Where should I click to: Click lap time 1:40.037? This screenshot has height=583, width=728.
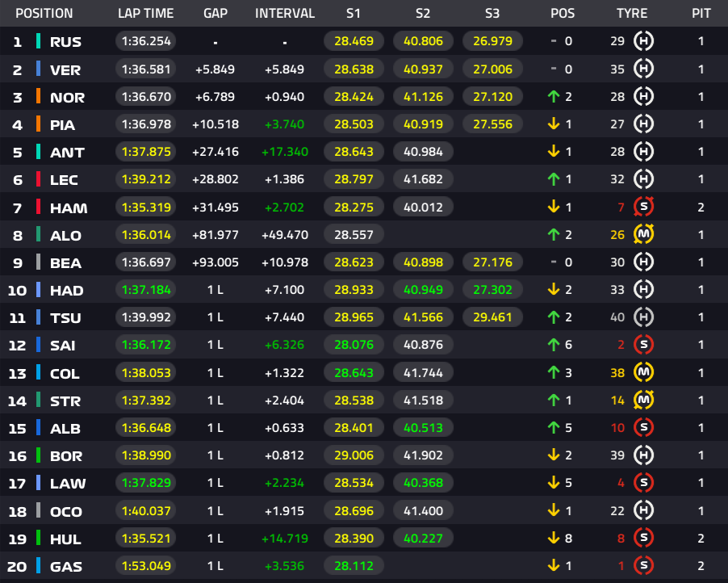pos(146,510)
